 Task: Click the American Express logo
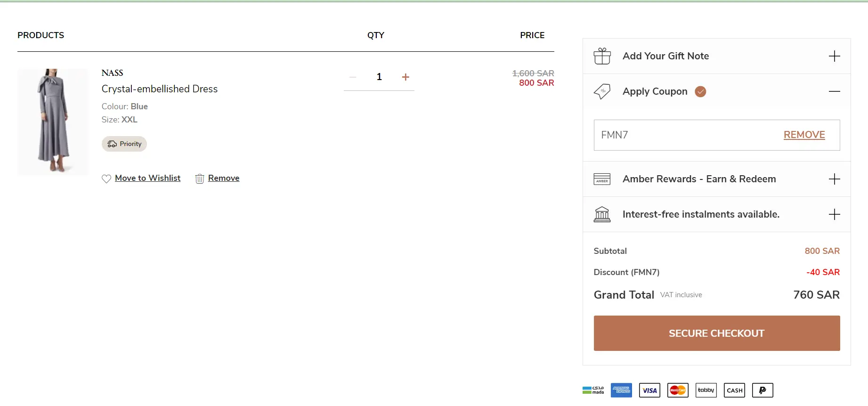click(621, 390)
